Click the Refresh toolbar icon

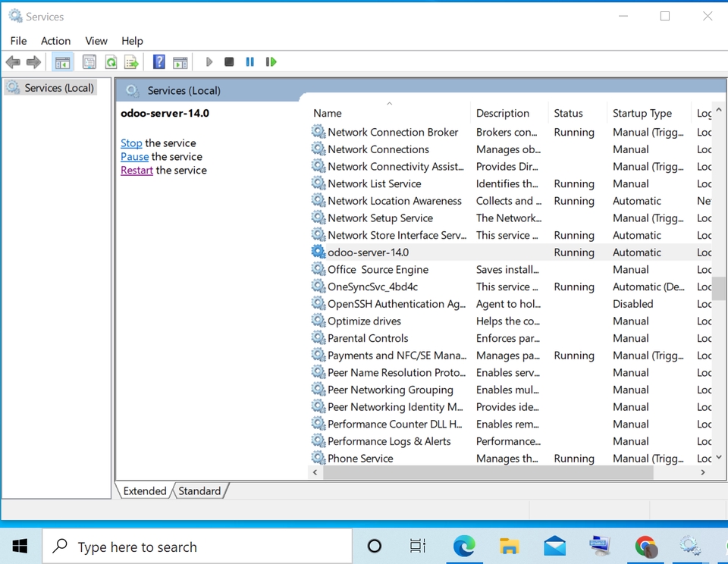[x=111, y=62]
